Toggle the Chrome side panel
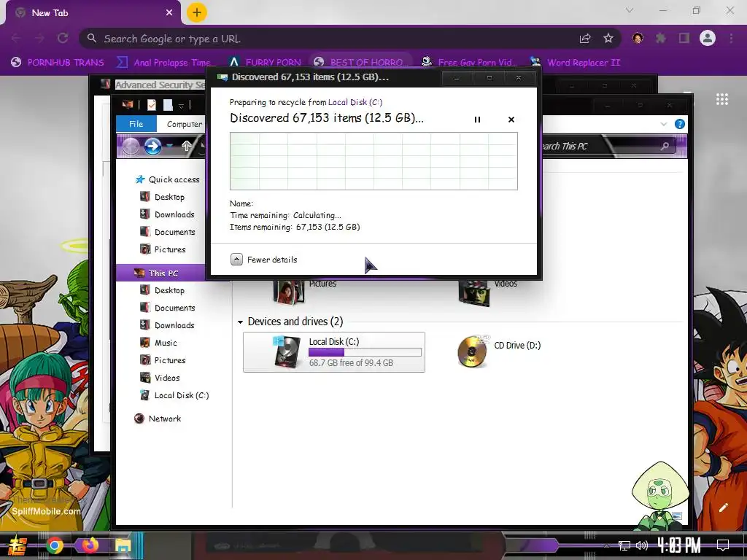747x560 pixels. click(684, 38)
